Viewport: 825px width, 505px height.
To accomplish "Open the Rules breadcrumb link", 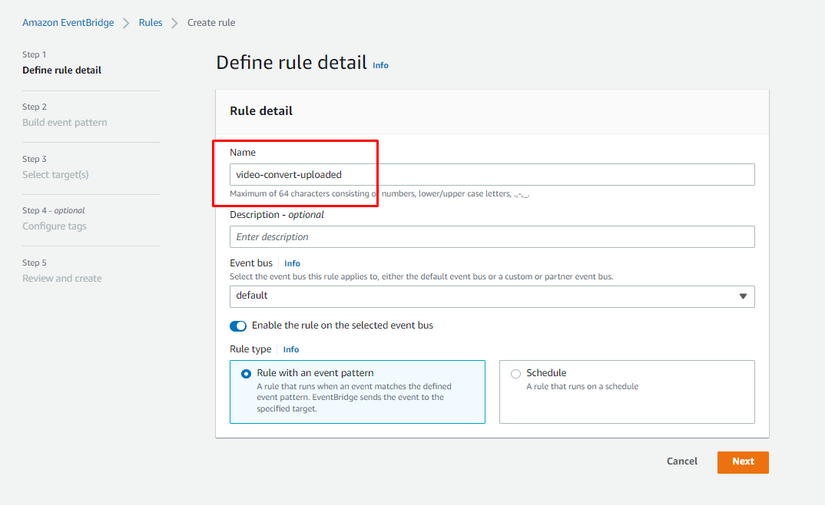I will [x=150, y=22].
